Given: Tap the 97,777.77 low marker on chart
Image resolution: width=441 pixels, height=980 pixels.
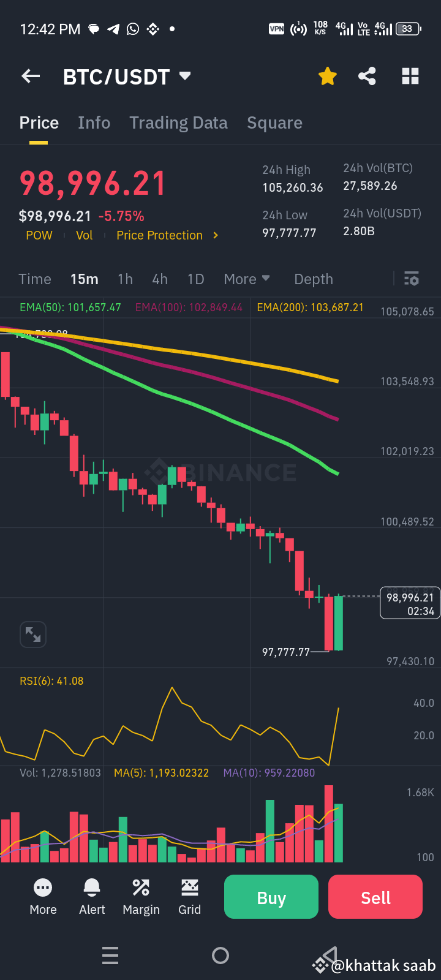Looking at the screenshot, I should [x=286, y=652].
